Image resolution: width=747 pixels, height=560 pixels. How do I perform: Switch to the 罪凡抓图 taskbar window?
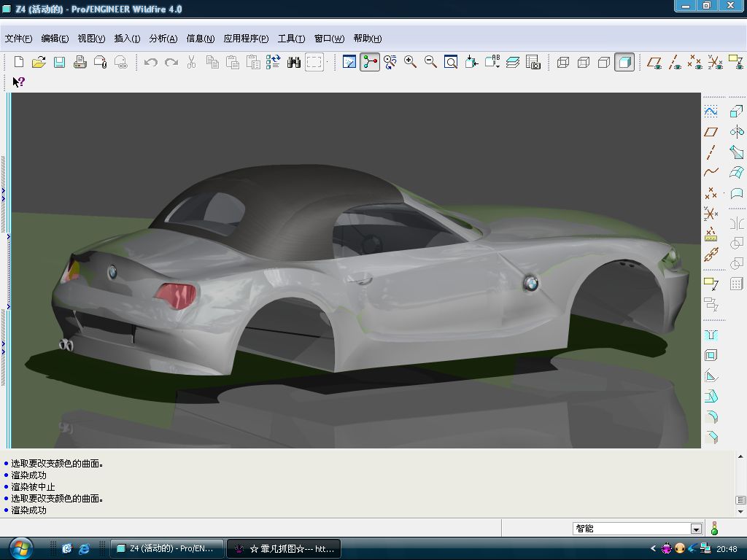coord(284,548)
